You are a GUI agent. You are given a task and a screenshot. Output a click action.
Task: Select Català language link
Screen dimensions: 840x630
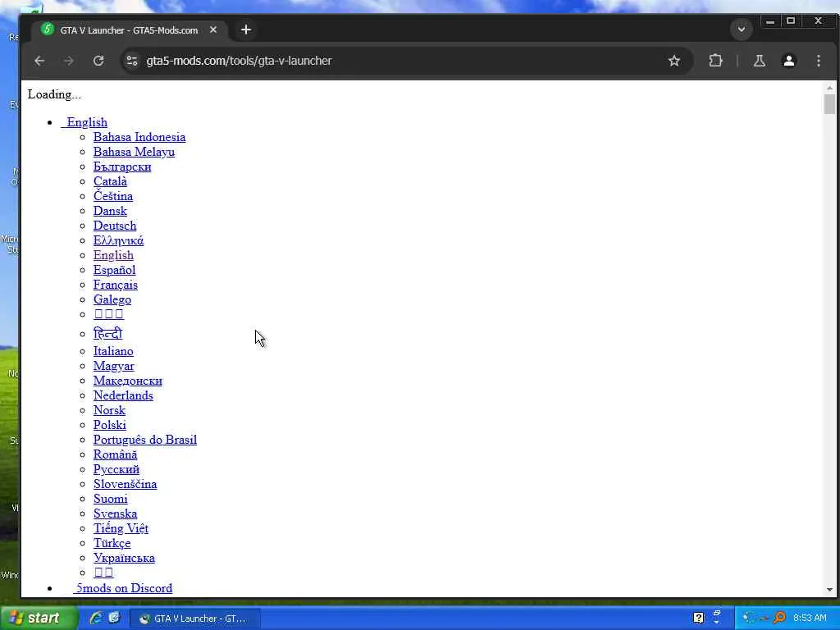110,181
